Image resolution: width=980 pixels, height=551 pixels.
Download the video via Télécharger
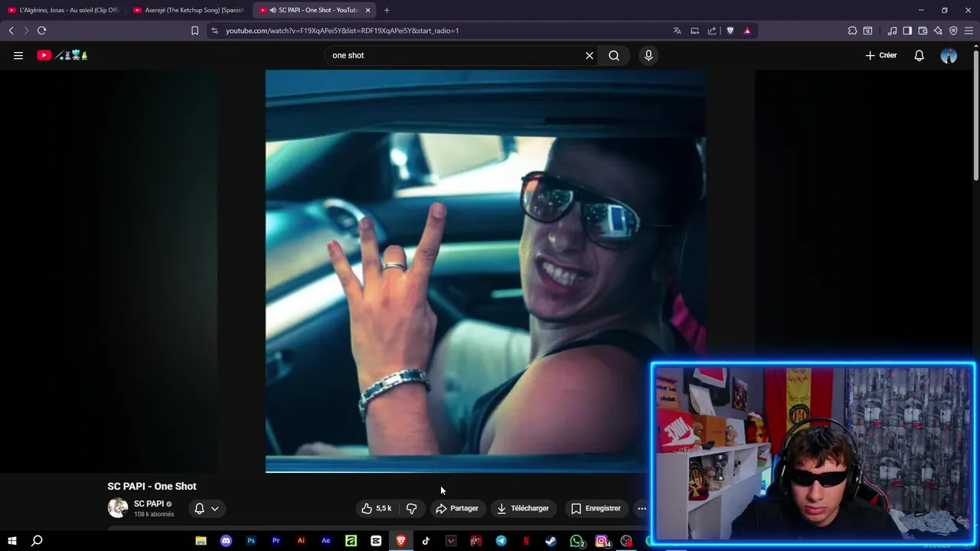pos(523,508)
